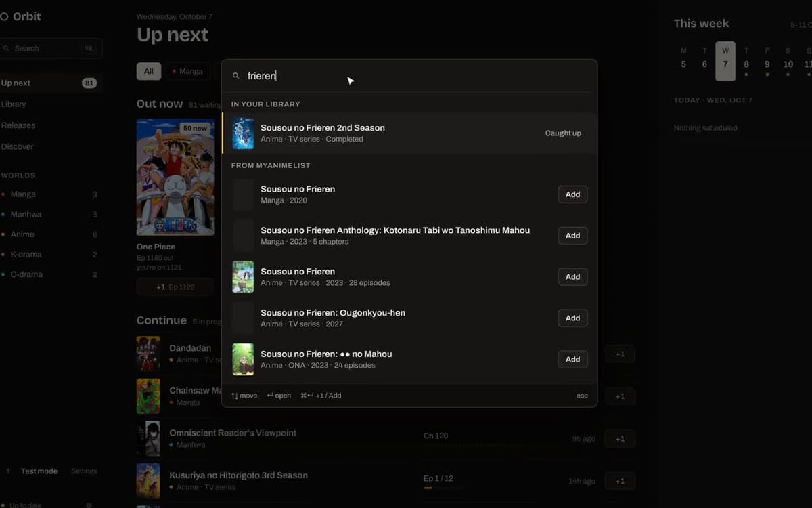Open Library in the sidebar

[x=51, y=104]
